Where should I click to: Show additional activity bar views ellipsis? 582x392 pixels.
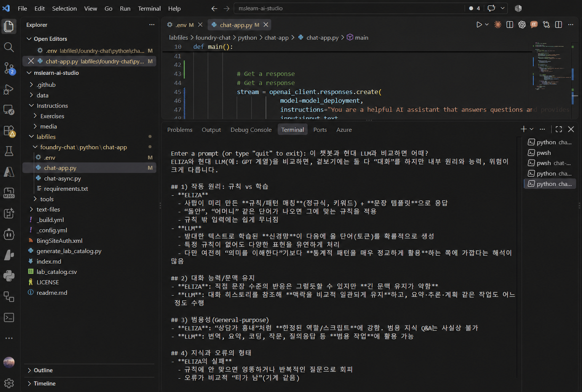(9, 338)
